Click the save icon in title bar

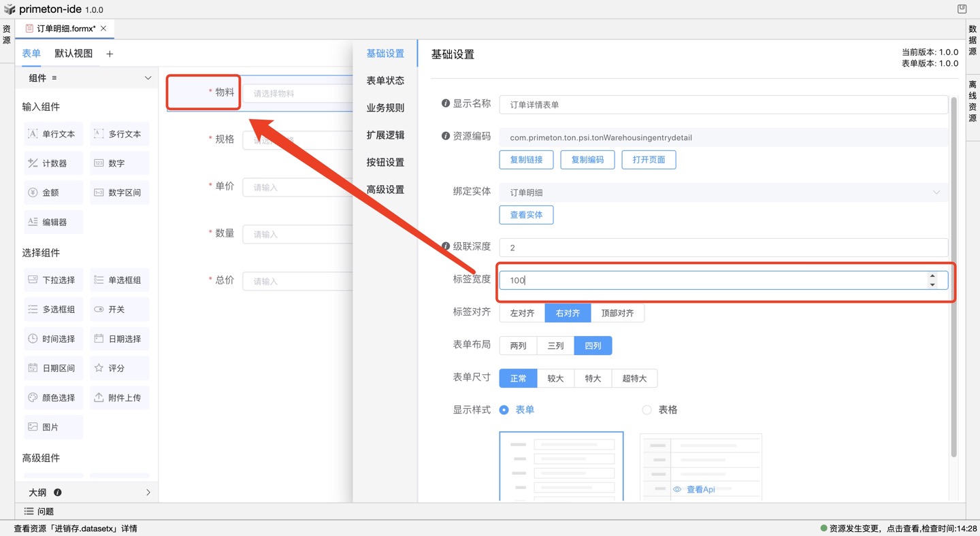pyautogui.click(x=962, y=10)
